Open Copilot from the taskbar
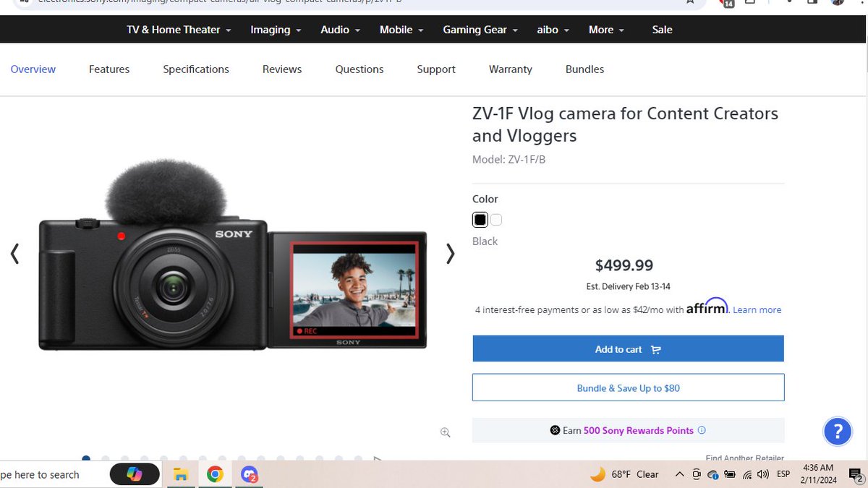The height and width of the screenshot is (488, 868). point(135,474)
